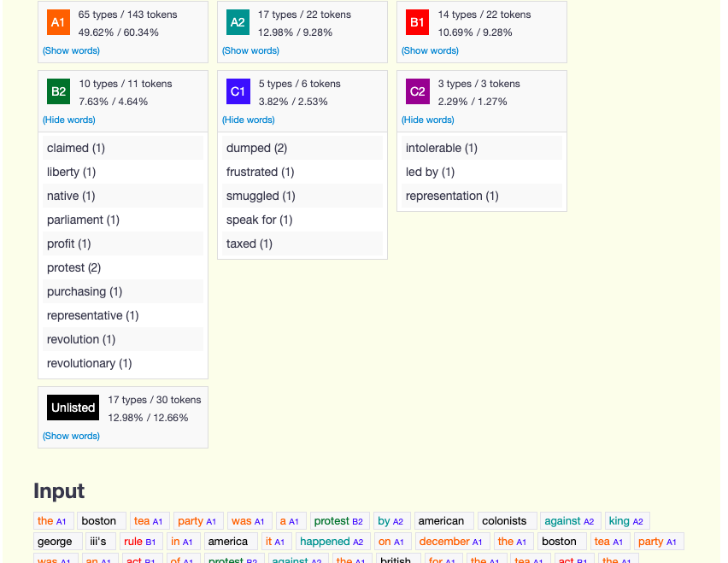Click the green B2 level badge
Screen dimensions: 728x563
(58, 91)
